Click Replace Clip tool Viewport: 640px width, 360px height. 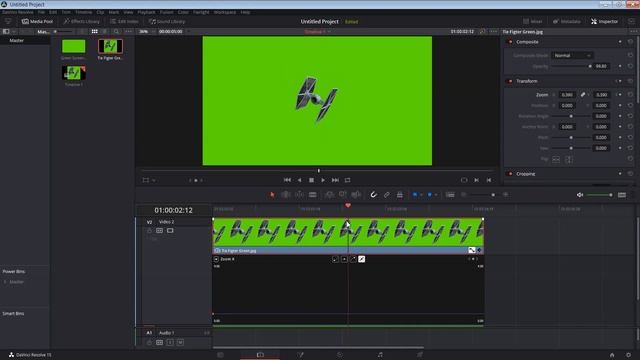click(x=356, y=195)
